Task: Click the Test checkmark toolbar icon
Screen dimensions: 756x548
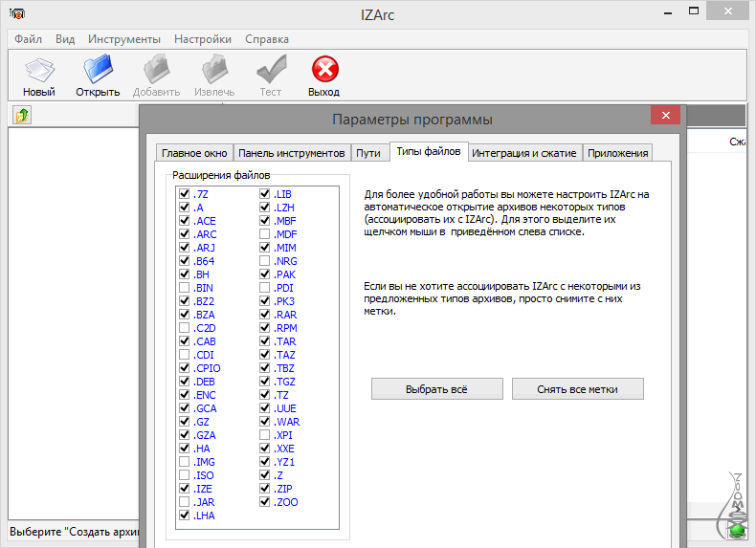Action: (271, 69)
